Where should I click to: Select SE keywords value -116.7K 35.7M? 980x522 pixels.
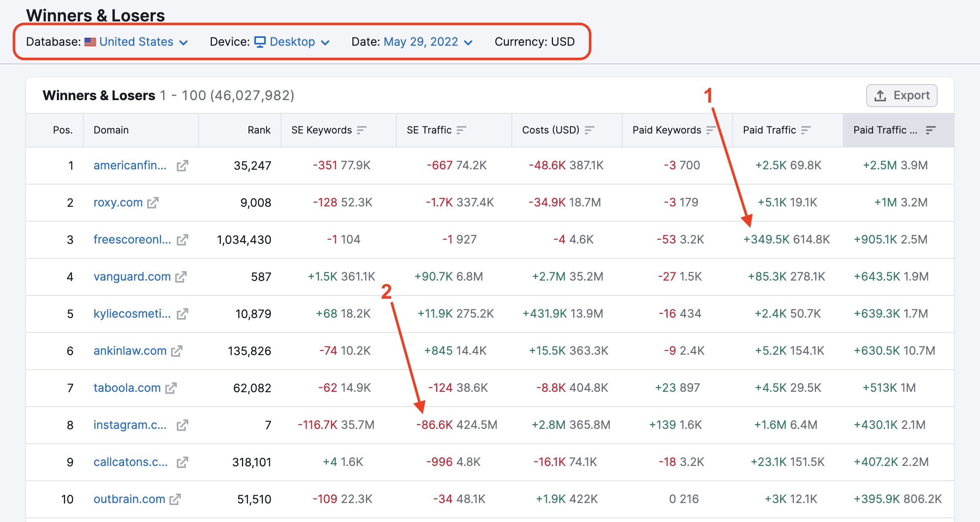pyautogui.click(x=336, y=425)
